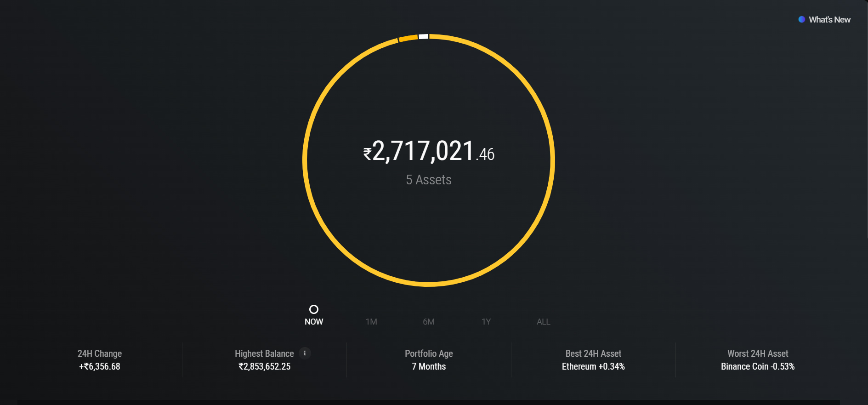
Task: Click the white segment of the portfolio ring
Action: pos(424,36)
